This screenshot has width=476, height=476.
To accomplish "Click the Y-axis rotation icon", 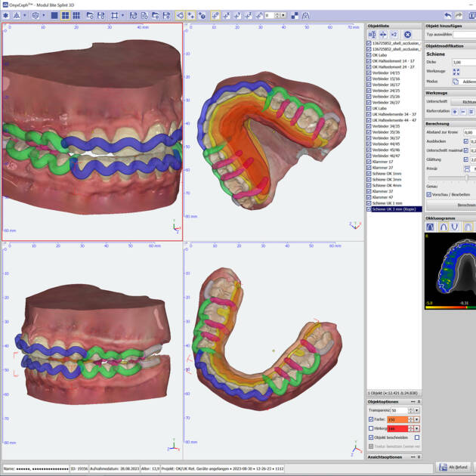I will click(x=237, y=15).
